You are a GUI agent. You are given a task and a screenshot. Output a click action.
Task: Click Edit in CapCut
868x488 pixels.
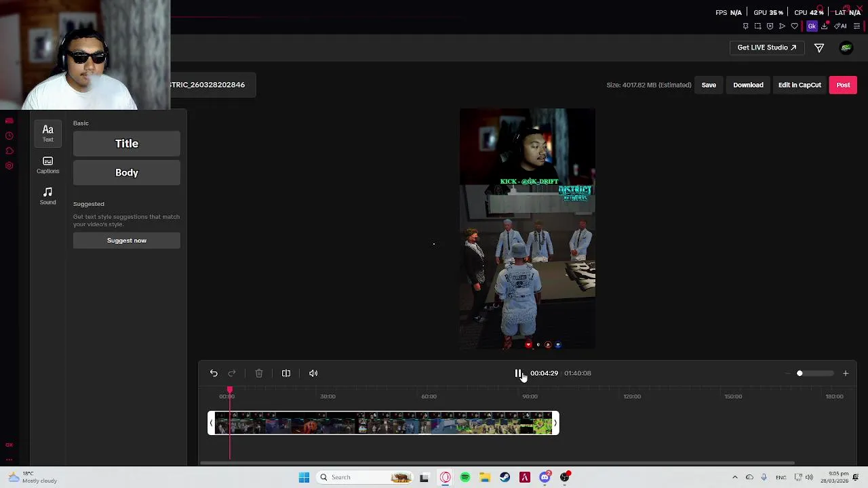(x=800, y=85)
